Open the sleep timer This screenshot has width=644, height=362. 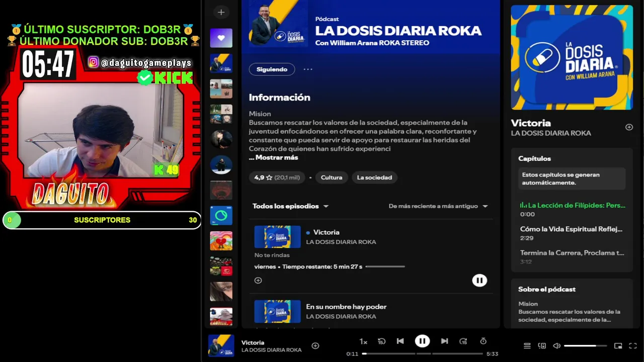pyautogui.click(x=483, y=341)
